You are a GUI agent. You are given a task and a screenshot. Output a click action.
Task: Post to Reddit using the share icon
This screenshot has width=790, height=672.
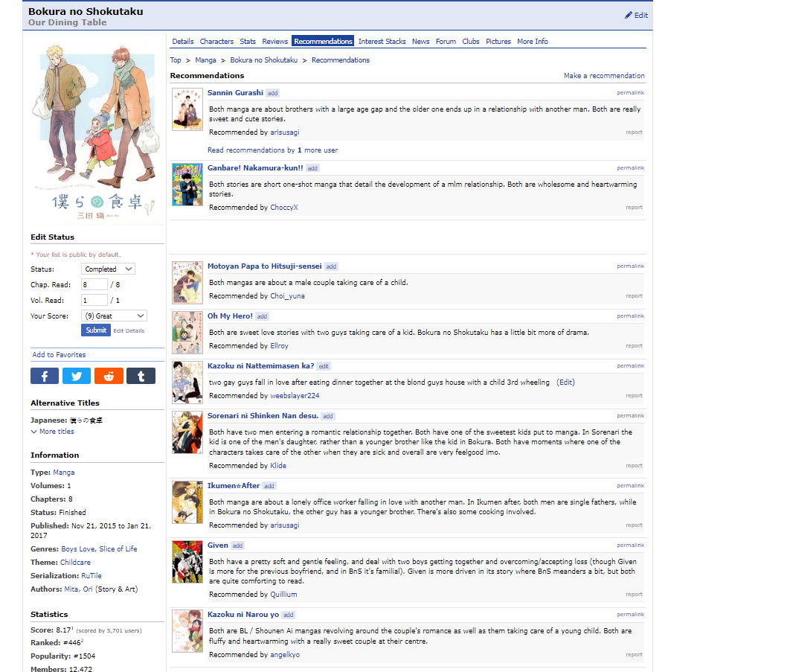(x=109, y=376)
